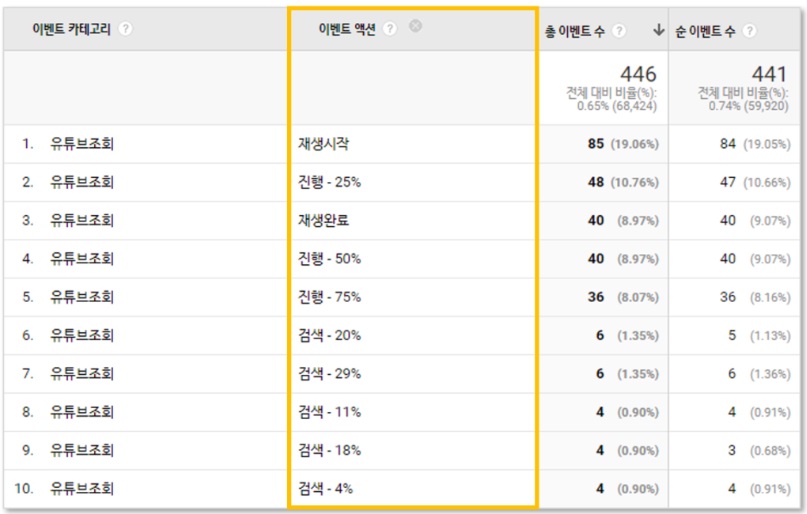
Task: Click the descending sort arrow in 총 이벤트 수
Action: coord(658,30)
